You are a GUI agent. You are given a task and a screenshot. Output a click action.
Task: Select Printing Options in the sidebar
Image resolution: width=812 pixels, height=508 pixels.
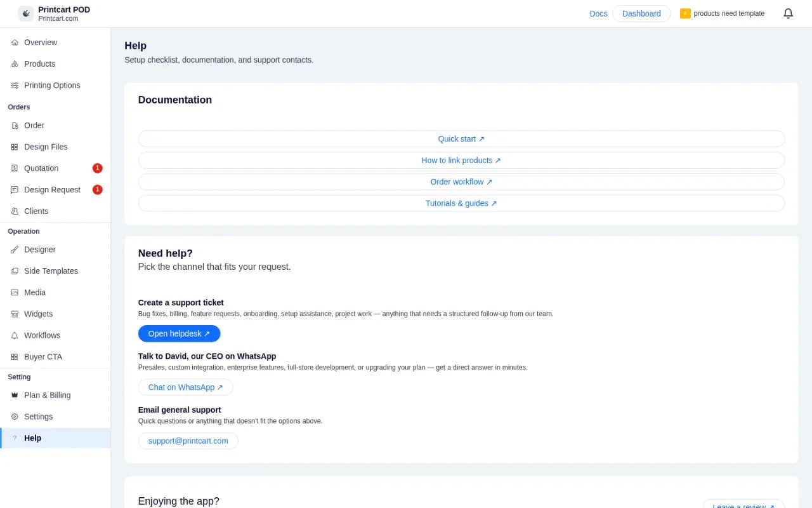tap(55, 86)
